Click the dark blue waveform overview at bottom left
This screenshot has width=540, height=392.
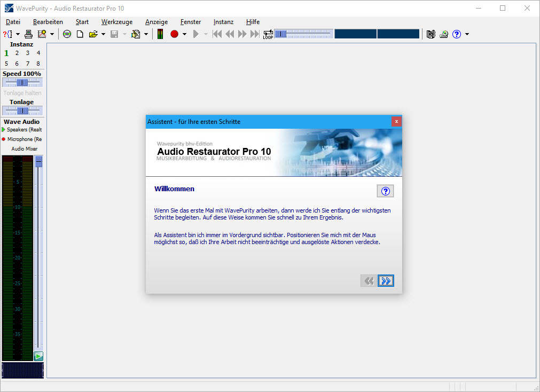point(23,371)
